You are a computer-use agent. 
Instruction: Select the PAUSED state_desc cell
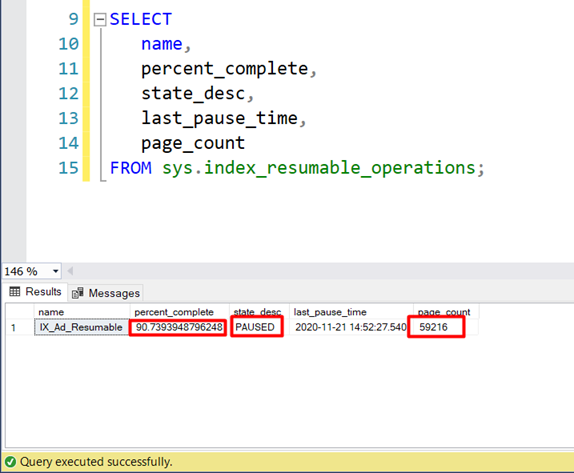coord(257,327)
